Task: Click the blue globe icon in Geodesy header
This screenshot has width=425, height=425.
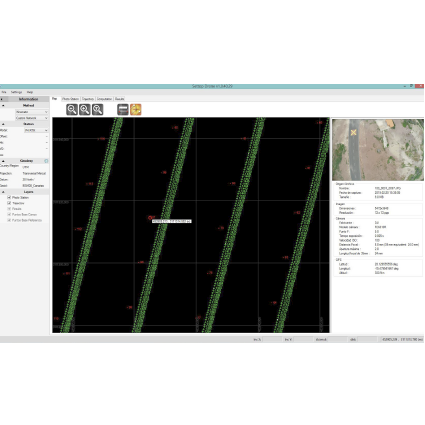Action: click(x=46, y=161)
